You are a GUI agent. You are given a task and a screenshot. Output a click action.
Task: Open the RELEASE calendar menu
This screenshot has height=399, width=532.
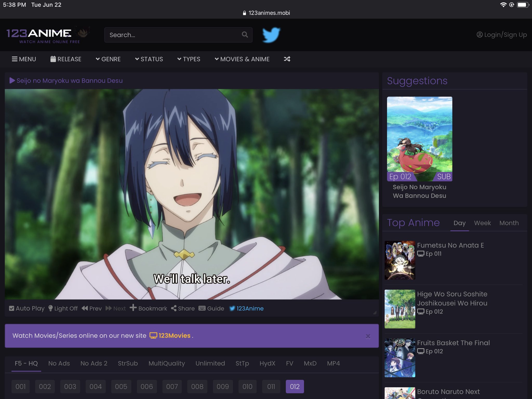(x=66, y=59)
